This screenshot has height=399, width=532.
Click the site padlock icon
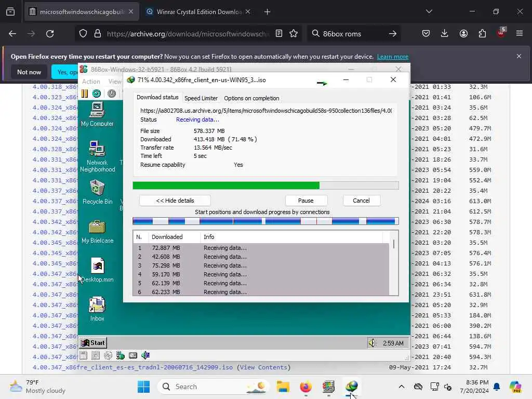coord(98,34)
